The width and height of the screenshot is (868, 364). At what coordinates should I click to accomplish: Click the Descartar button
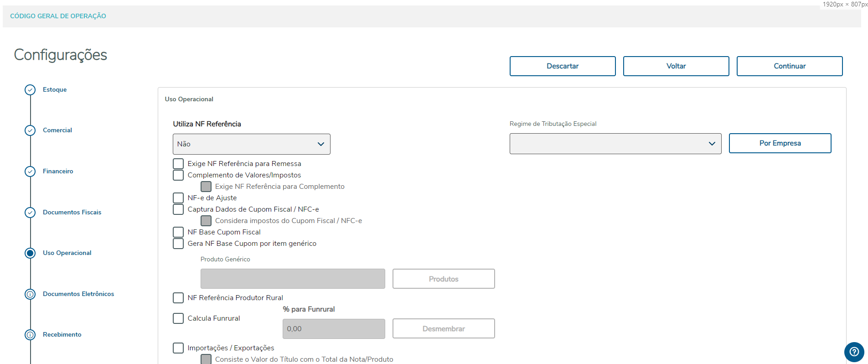tap(562, 66)
